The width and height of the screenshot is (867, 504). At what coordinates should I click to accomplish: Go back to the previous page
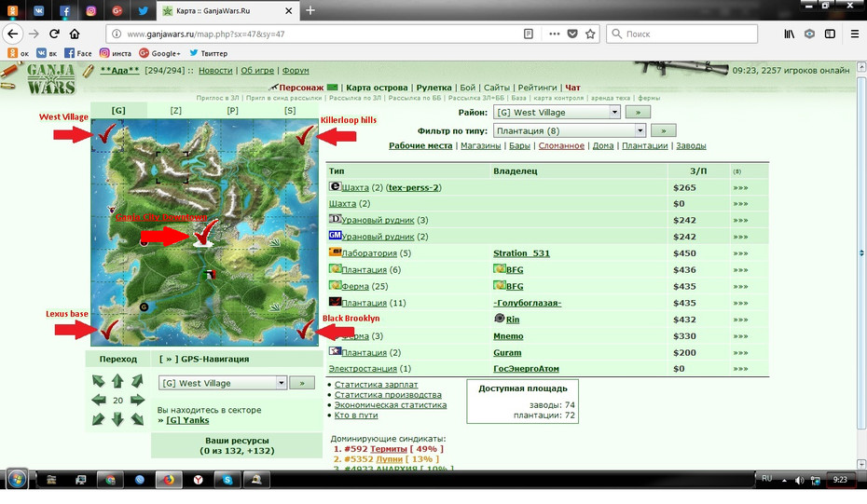(x=12, y=34)
